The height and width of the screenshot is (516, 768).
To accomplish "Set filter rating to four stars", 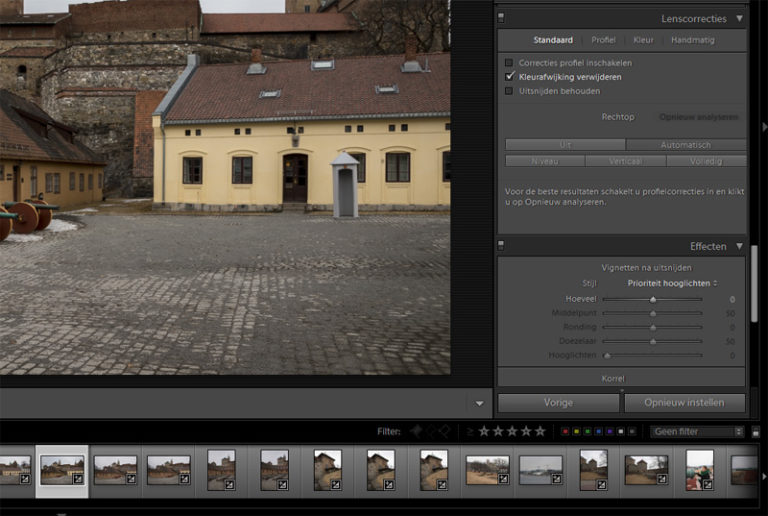I will [x=526, y=431].
